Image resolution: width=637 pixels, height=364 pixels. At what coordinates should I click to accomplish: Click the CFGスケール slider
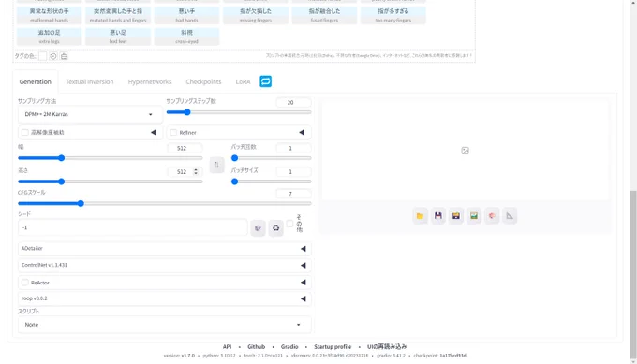(x=165, y=204)
